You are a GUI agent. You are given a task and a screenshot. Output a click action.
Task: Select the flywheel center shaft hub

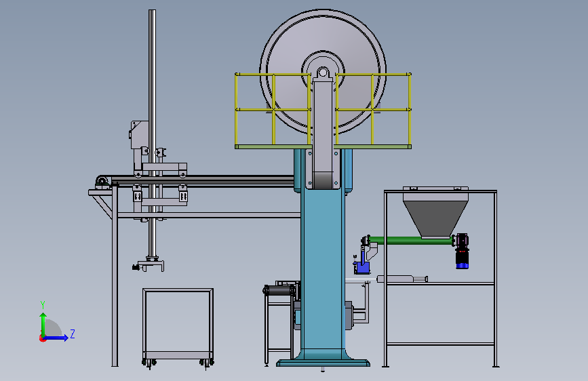click(323, 73)
